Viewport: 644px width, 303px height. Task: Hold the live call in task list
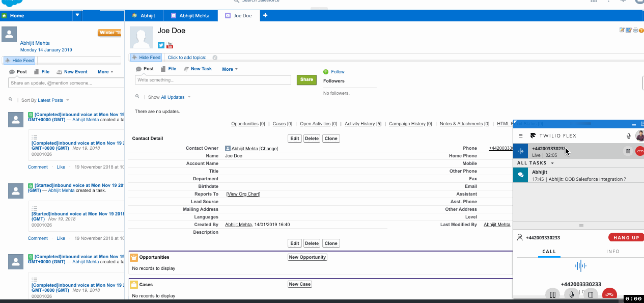coord(629,151)
